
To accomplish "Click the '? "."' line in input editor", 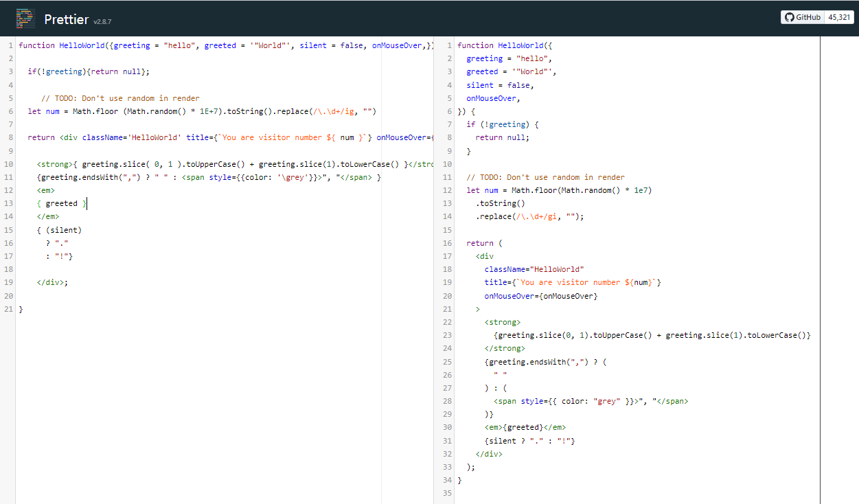I will tap(58, 243).
